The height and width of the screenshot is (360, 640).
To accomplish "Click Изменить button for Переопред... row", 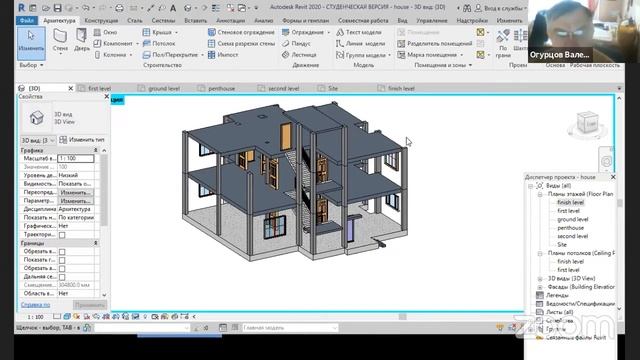I will click(x=76, y=193).
